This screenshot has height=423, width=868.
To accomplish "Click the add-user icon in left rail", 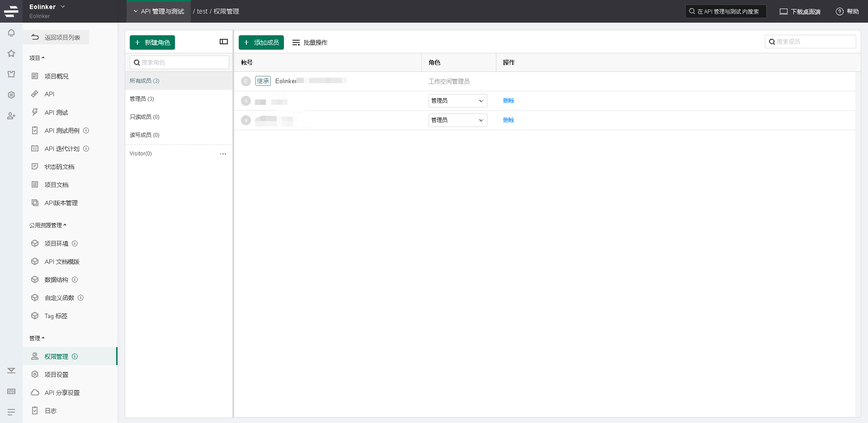I will [11, 116].
